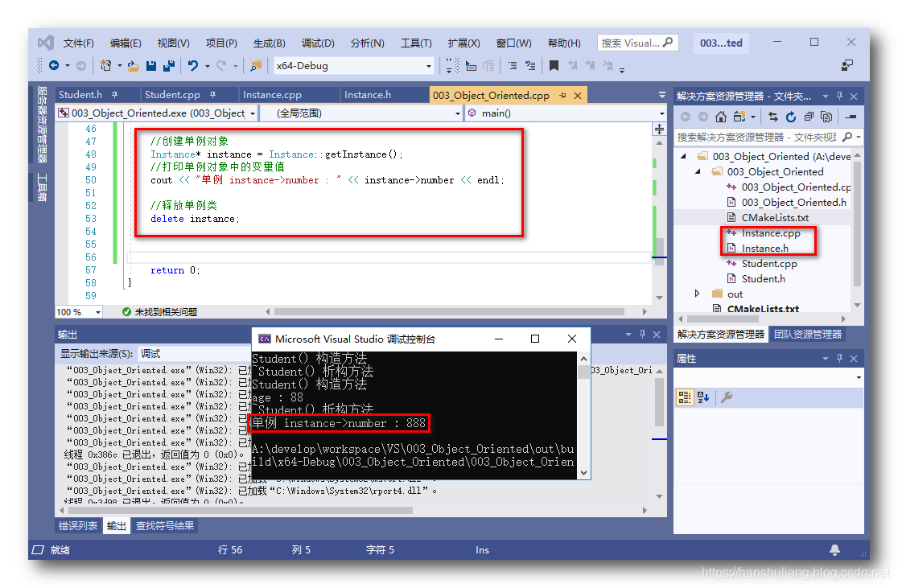898x588 pixels.
Task: Toggle Alphabetical sort in the Properties panel
Action: [x=704, y=397]
